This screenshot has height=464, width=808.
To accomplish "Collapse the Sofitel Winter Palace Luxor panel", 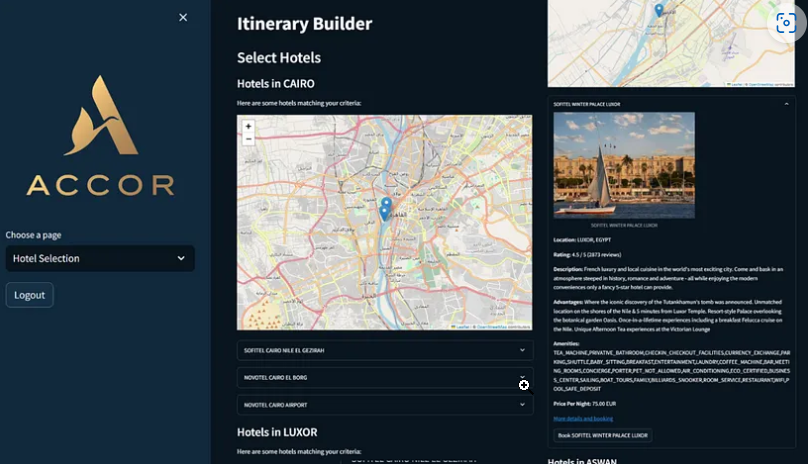I will 671,104.
